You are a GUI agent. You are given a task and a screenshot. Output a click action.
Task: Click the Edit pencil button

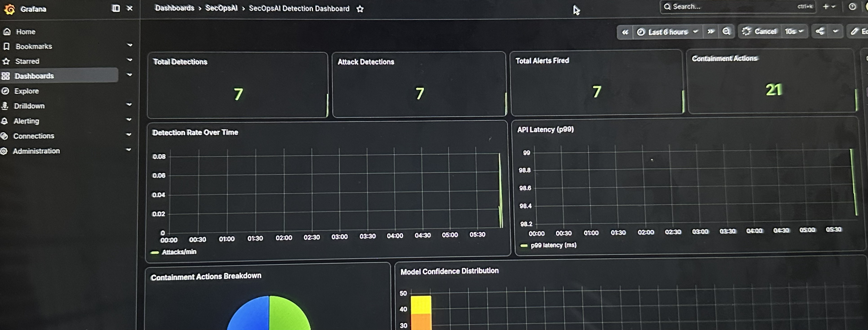(x=858, y=31)
